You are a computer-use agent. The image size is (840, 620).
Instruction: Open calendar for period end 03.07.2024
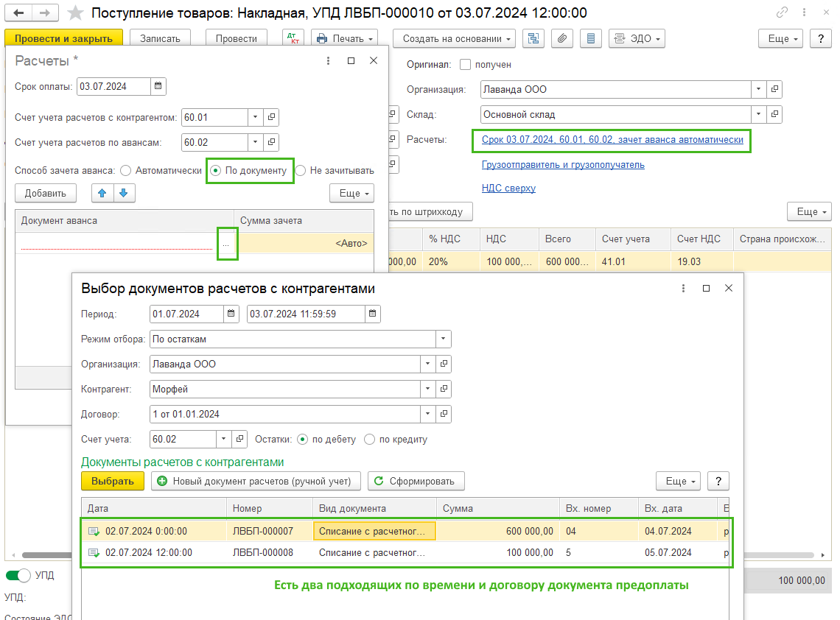[372, 314]
